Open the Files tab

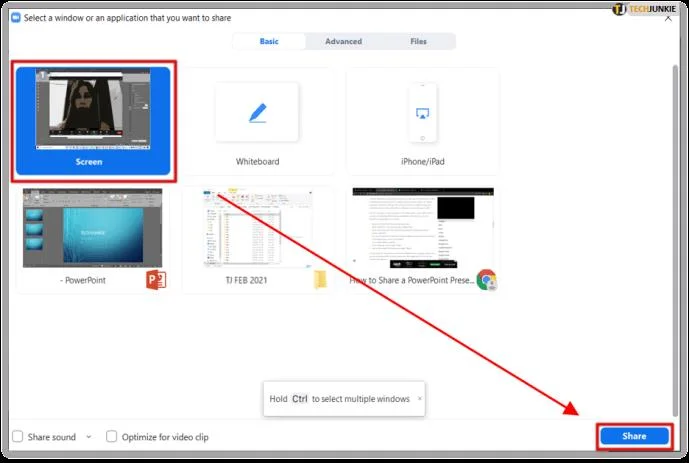418,41
